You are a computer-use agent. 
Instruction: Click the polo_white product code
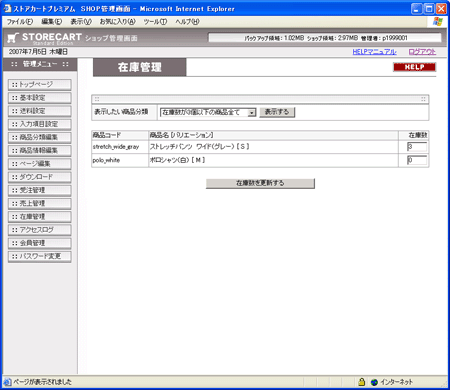(106, 160)
